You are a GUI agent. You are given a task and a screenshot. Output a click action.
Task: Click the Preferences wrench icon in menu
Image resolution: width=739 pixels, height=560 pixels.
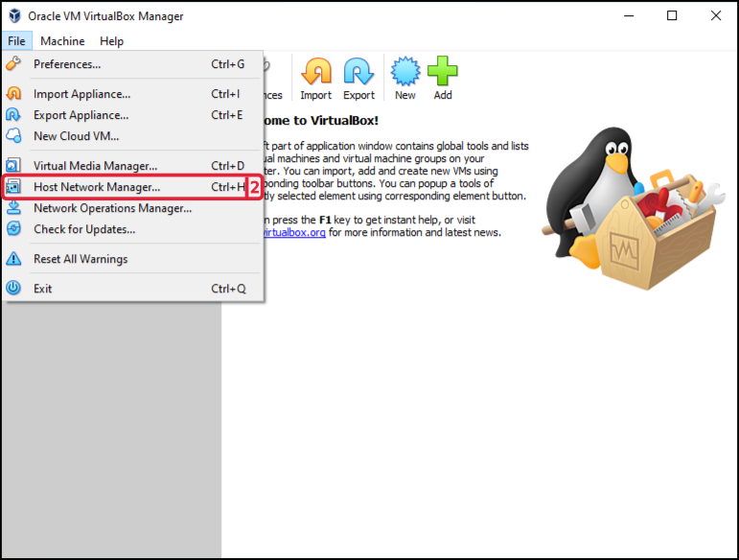tap(13, 63)
